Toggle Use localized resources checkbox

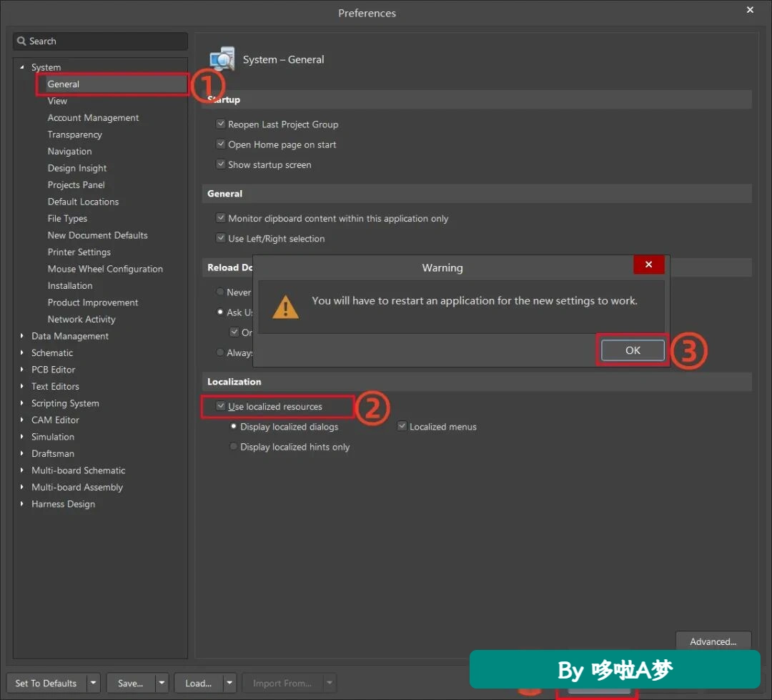(221, 406)
